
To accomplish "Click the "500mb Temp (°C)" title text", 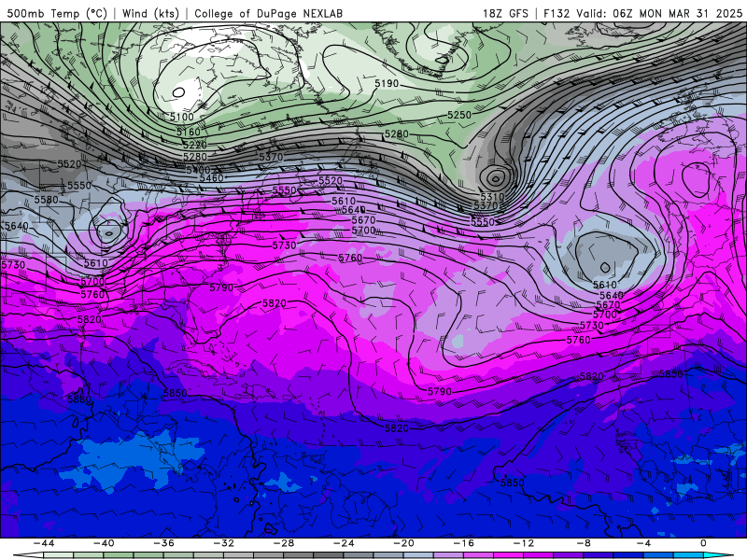I will click(57, 13).
